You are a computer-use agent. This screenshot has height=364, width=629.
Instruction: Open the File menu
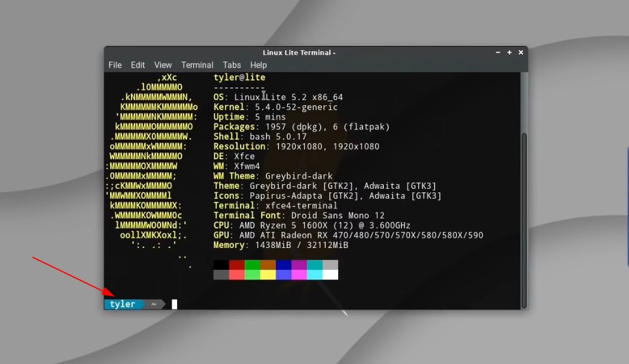point(115,65)
